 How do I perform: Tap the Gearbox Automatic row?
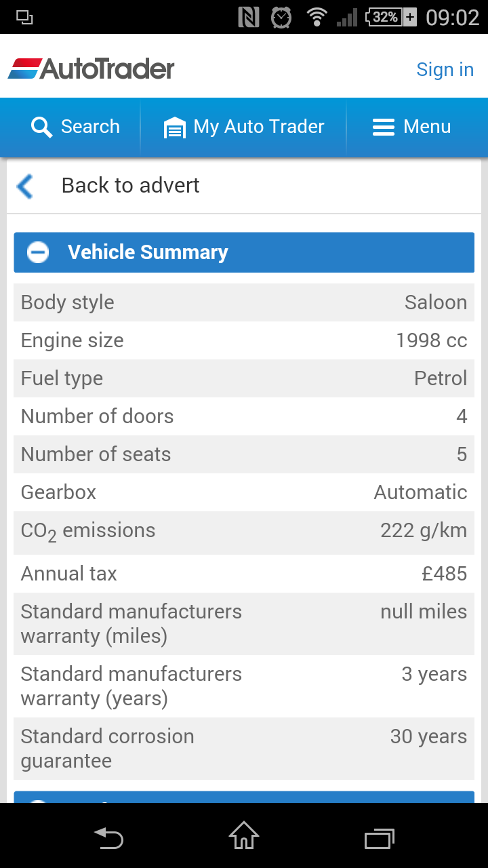coord(244,492)
